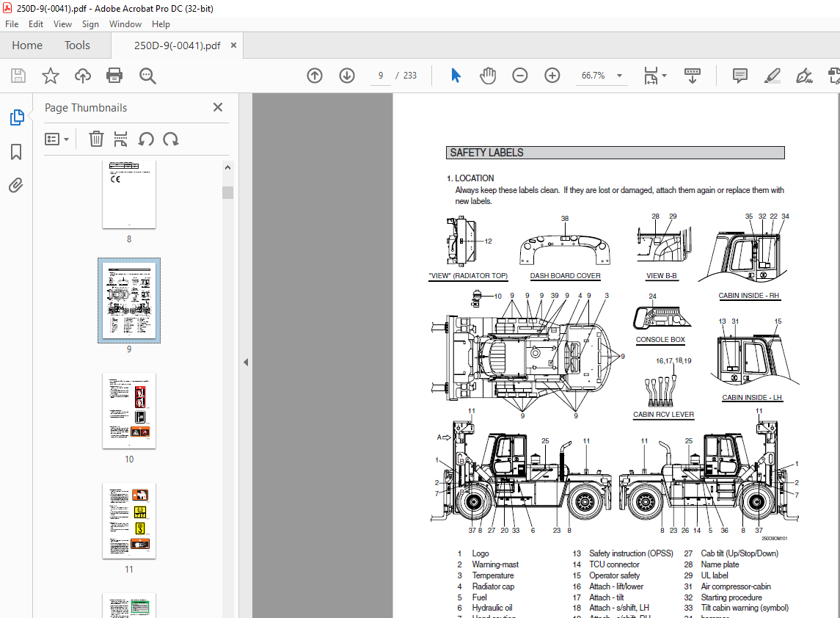This screenshot has height=618, width=840.
Task: Select the arrow Selection tool
Action: (x=456, y=76)
